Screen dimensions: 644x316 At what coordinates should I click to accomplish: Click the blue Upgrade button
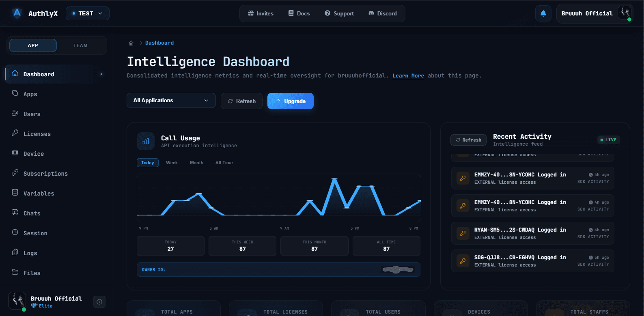coord(290,101)
